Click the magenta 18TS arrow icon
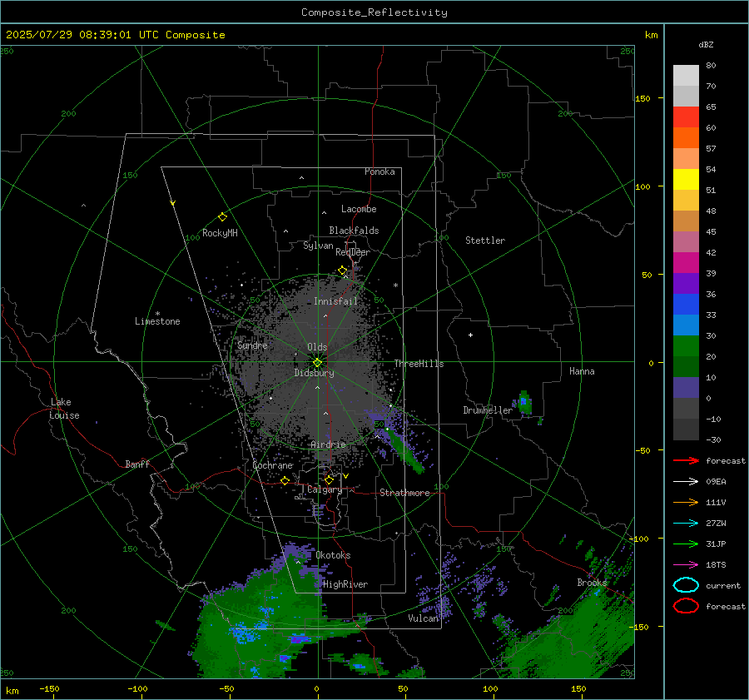The width and height of the screenshot is (749, 700). tap(686, 565)
